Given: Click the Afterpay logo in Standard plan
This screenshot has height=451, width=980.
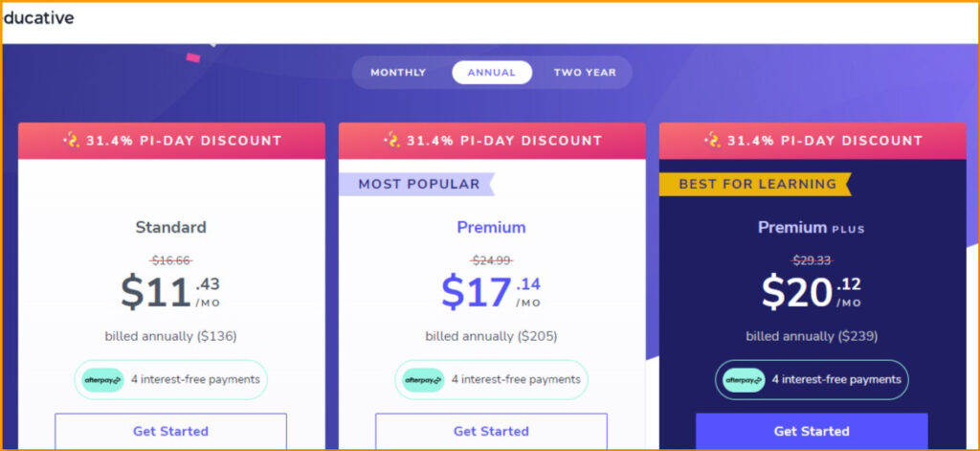Looking at the screenshot, I should (103, 380).
